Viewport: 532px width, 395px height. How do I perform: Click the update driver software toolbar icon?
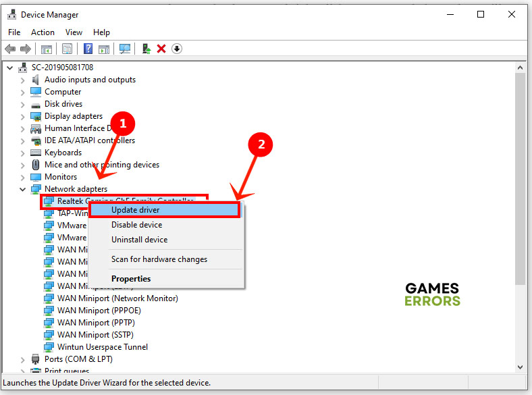click(x=147, y=49)
